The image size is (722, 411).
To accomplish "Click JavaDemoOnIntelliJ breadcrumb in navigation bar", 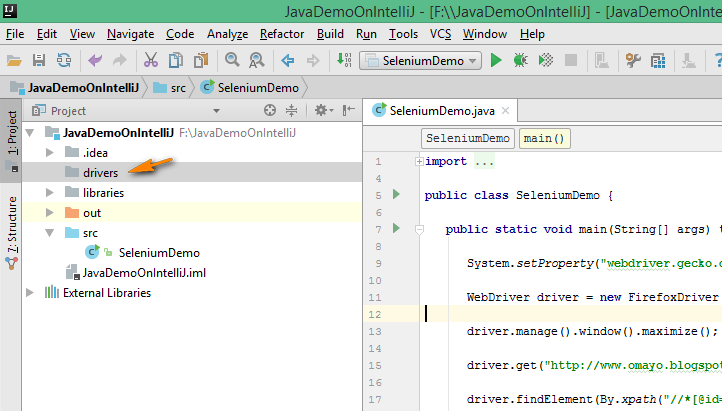I will click(75, 87).
